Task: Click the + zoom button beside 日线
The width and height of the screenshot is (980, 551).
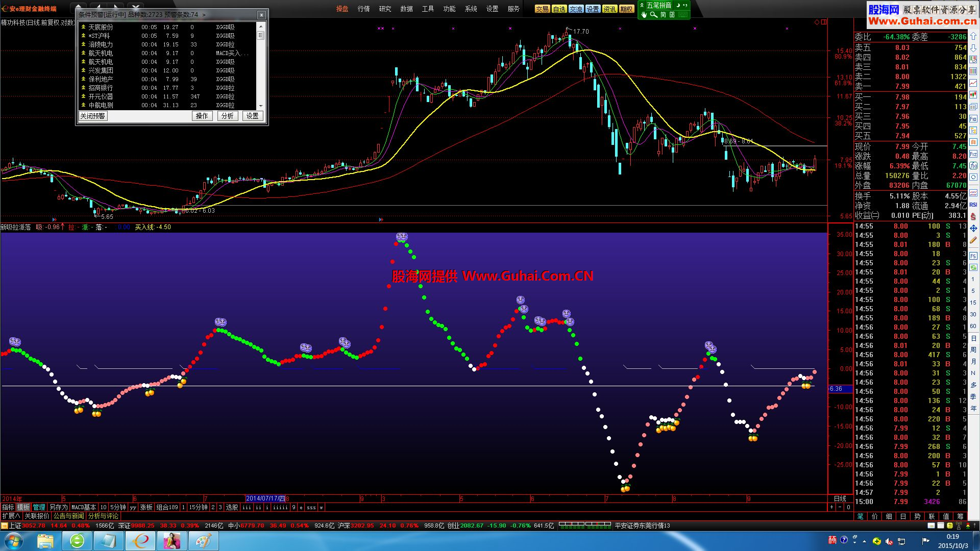Action: [831, 507]
